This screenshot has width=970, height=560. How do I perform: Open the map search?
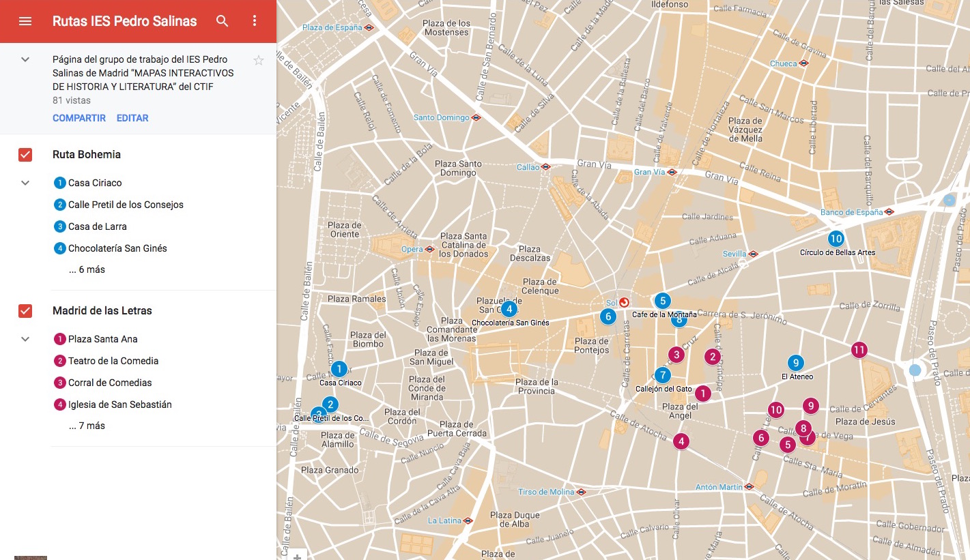222,21
